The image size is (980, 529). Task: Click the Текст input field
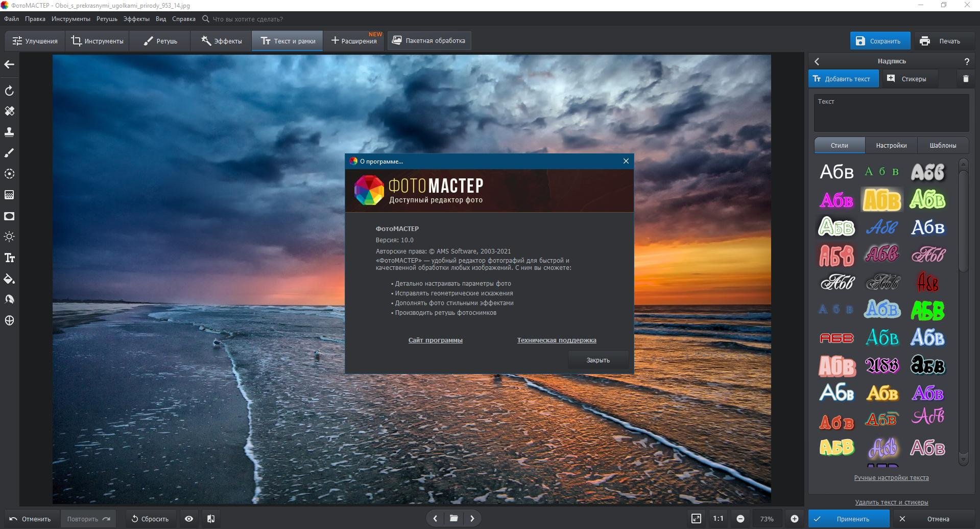pyautogui.click(x=891, y=113)
